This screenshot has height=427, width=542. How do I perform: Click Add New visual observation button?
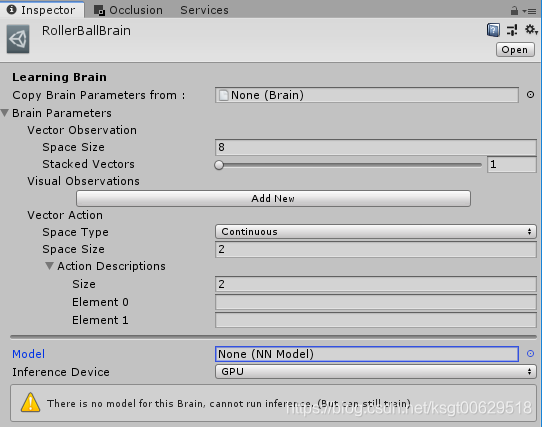(273, 198)
